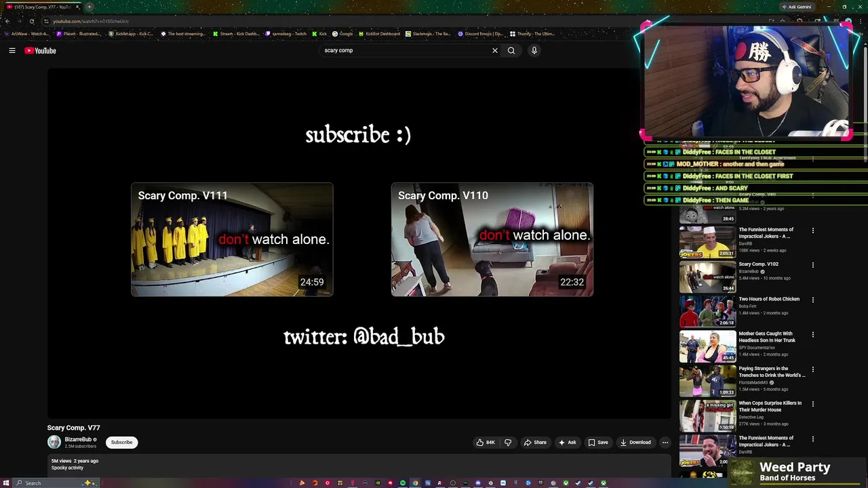Dislike the video with thumbs-down icon

click(x=508, y=443)
